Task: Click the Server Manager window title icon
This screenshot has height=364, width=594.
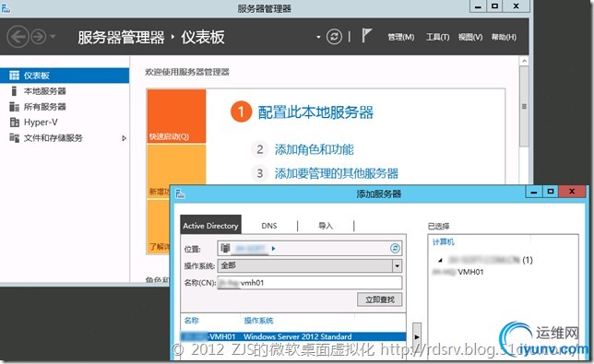Action: pos(6,7)
